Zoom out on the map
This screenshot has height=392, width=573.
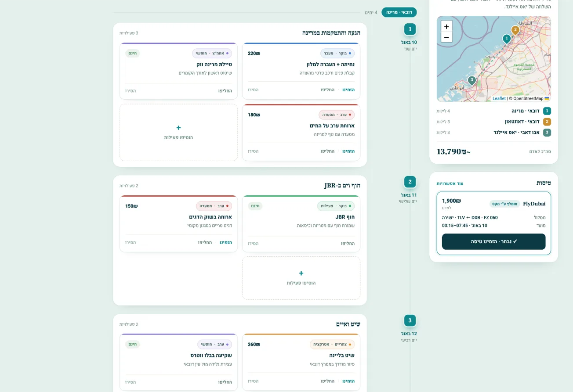446,37
